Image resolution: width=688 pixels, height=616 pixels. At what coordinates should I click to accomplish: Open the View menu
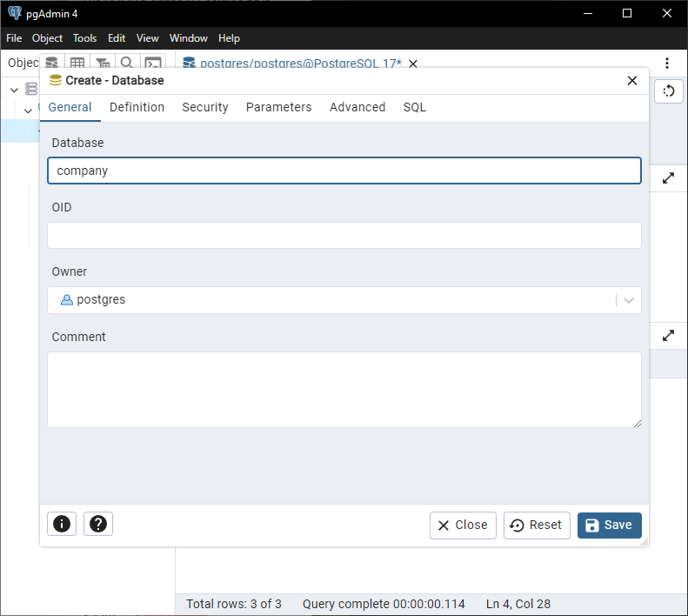pyautogui.click(x=148, y=38)
